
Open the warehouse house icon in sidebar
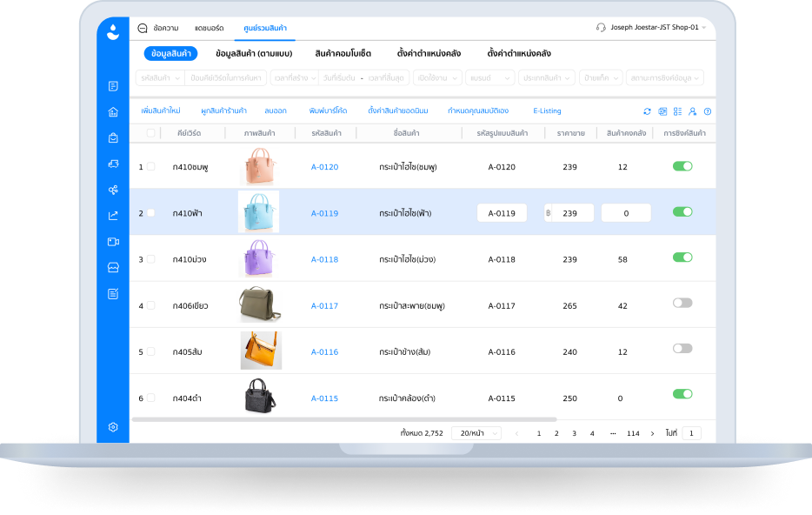pos(113,112)
